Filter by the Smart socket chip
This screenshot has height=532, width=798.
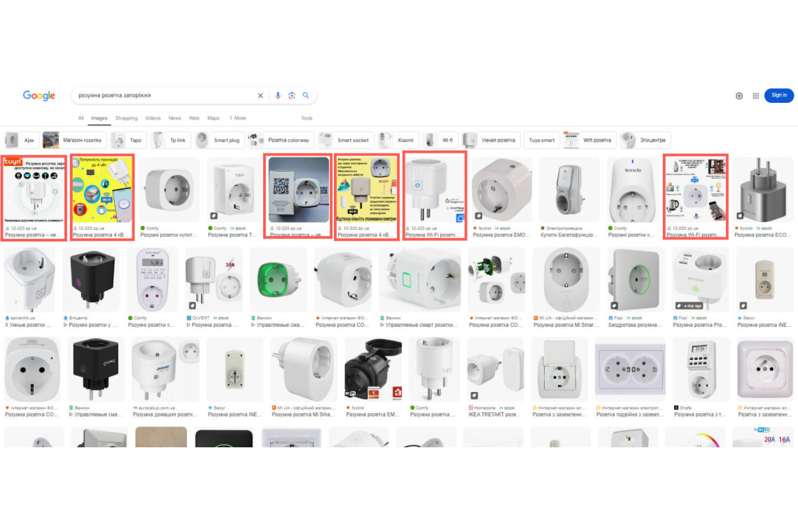click(346, 140)
